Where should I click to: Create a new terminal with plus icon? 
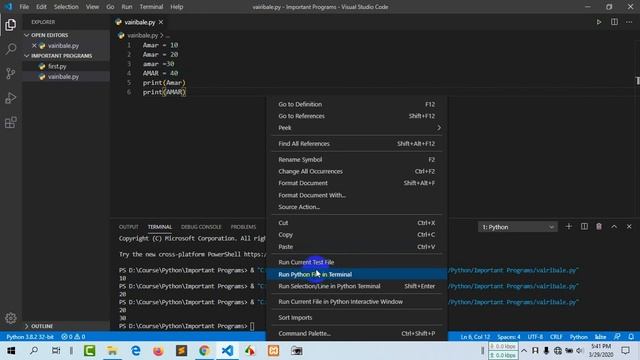tap(569, 227)
